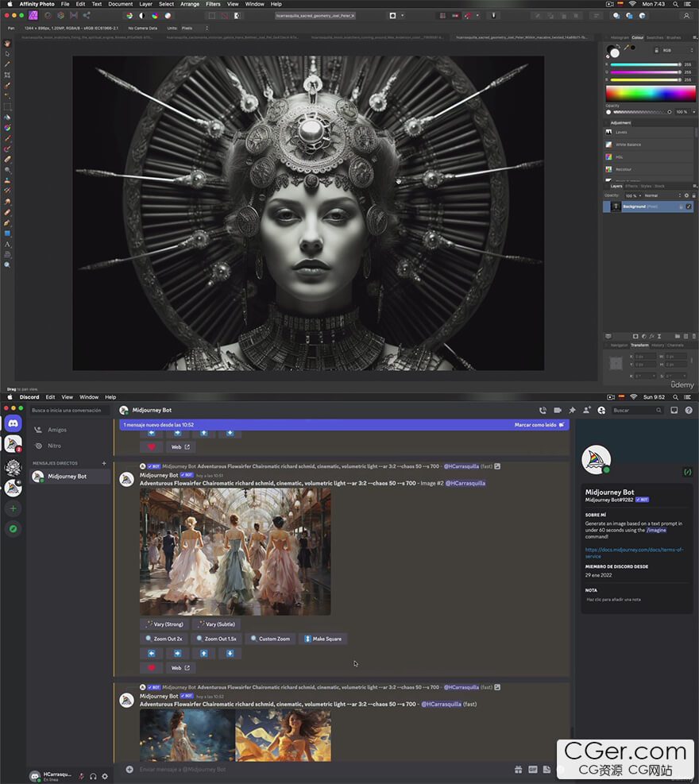Select the Crop tool in Affinity Photo
The width and height of the screenshot is (699, 784).
(x=7, y=75)
